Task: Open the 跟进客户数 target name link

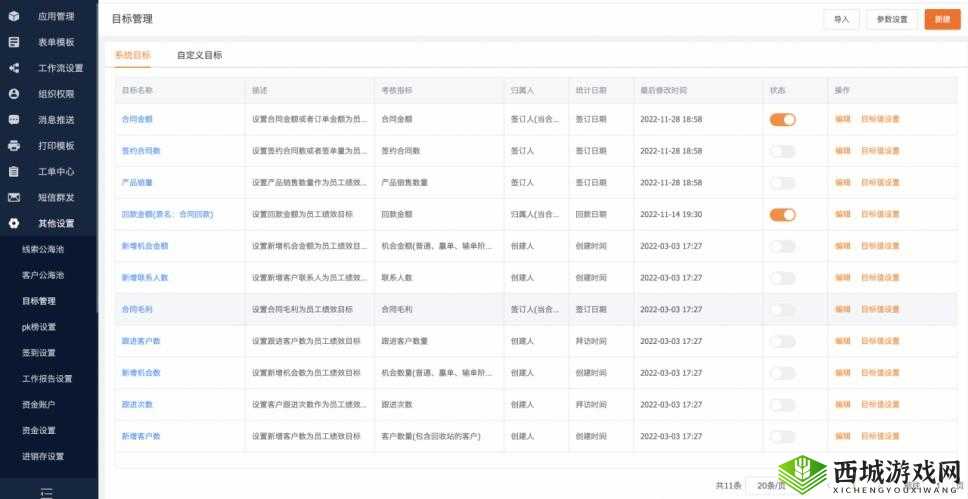Action: [x=141, y=341]
